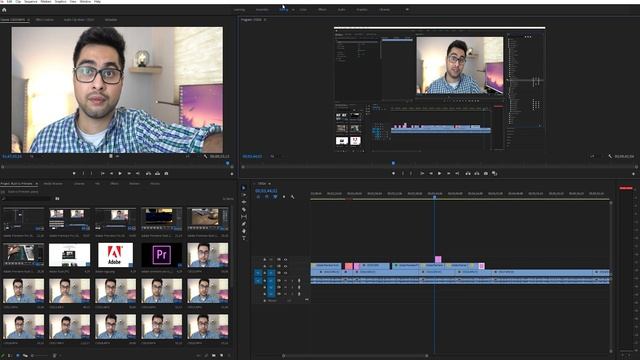Select the Hand tool

click(244, 231)
